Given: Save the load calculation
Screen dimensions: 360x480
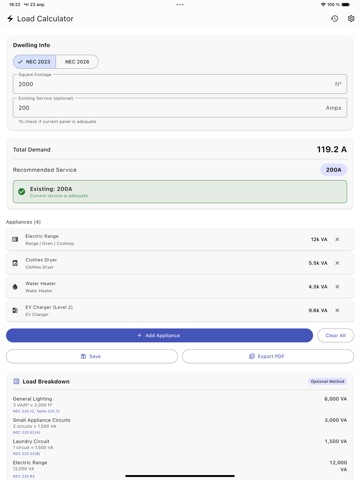Looking at the screenshot, I should (92, 356).
